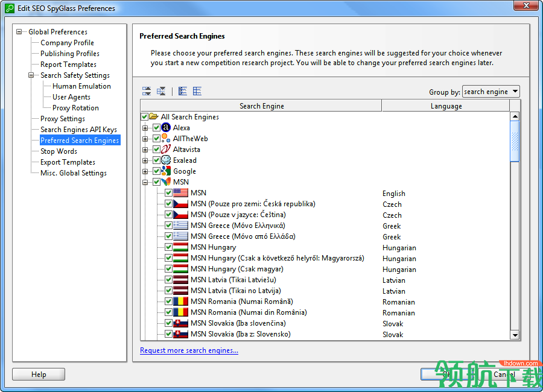Expand the Exalead tree node

(145, 160)
